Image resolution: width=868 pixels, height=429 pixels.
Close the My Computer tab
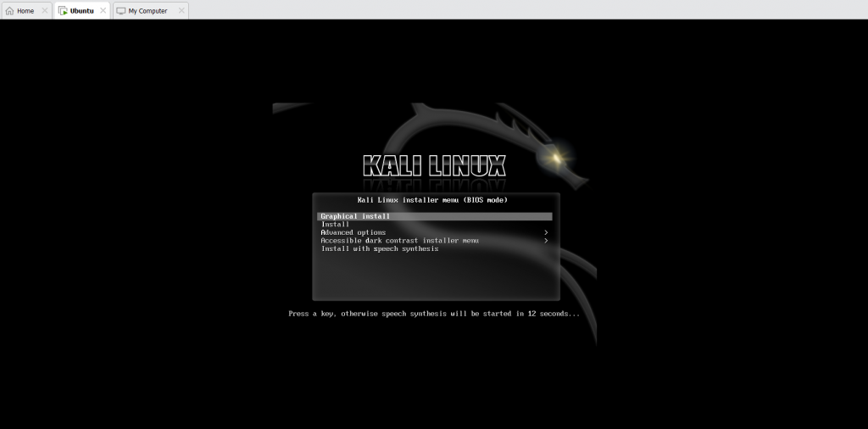(181, 10)
